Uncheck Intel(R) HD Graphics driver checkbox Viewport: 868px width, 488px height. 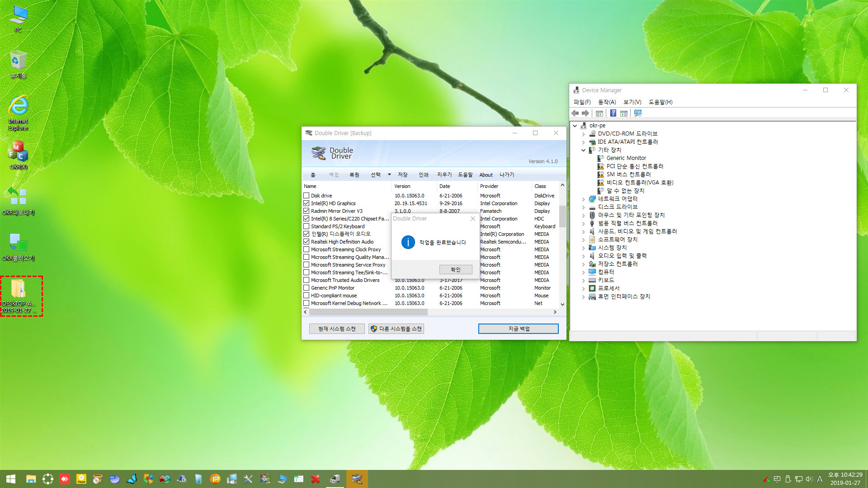307,203
